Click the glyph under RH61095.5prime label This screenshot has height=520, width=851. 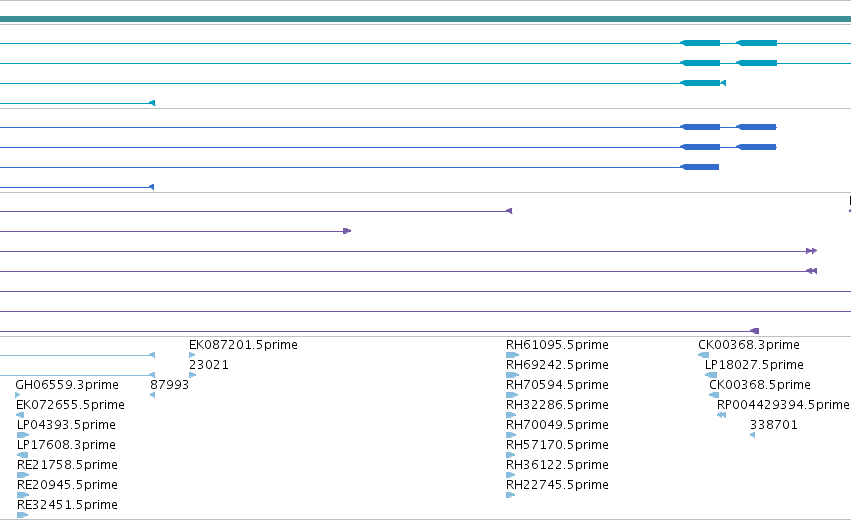(512, 355)
